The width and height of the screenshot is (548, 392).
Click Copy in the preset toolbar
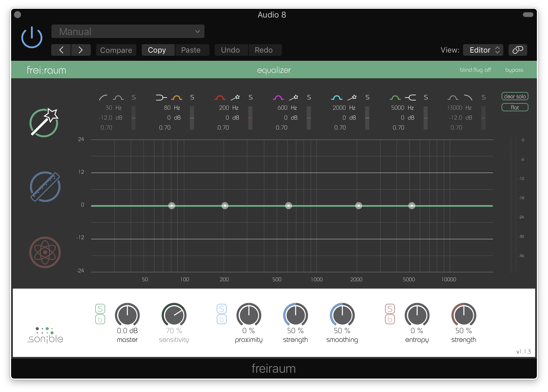[x=157, y=50]
